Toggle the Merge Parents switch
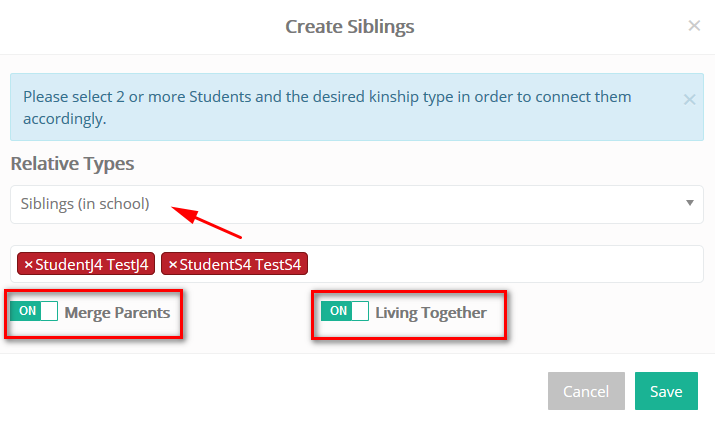 click(x=34, y=311)
